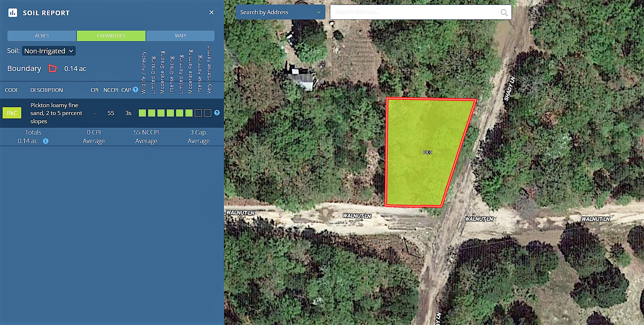Open the Soil Non-Irrigated dropdown
The image size is (644, 325).
49,51
